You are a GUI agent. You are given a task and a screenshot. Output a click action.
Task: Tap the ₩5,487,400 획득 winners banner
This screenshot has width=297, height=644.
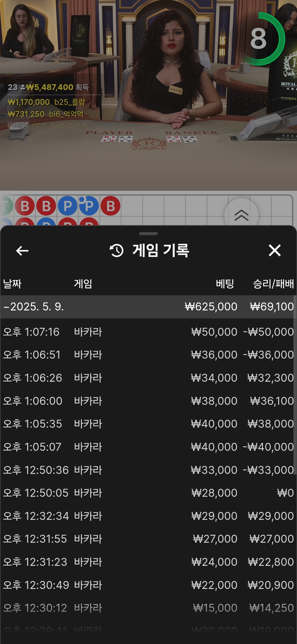[x=48, y=87]
